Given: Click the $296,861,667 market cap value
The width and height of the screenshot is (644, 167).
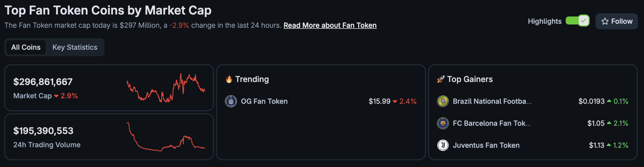Looking at the screenshot, I should [43, 82].
